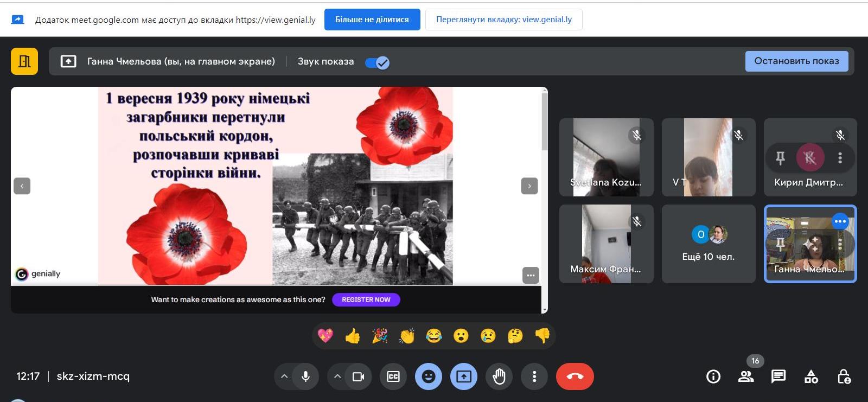This screenshot has width=868, height=402.
Task: Open the three-dot more options menu
Action: pos(534,377)
